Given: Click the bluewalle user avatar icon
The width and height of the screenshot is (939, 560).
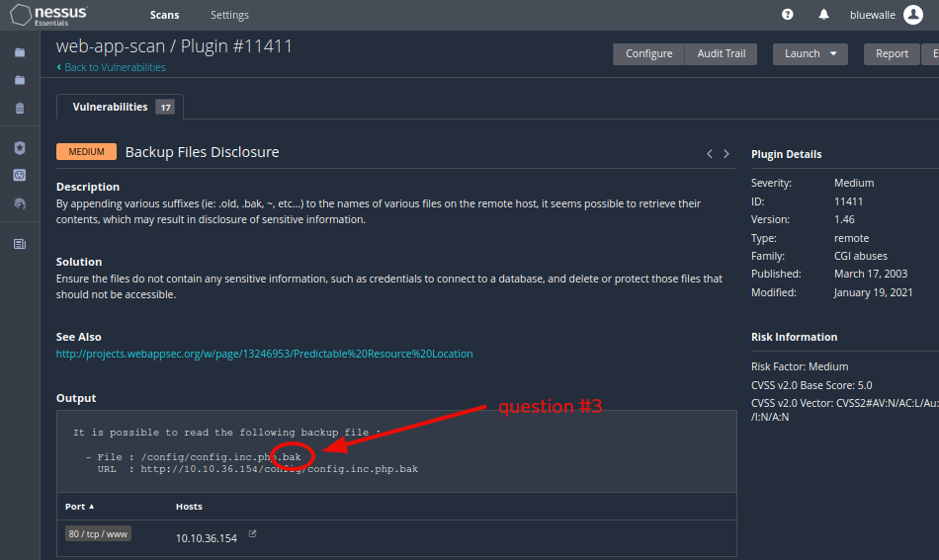Looking at the screenshot, I should [x=913, y=15].
